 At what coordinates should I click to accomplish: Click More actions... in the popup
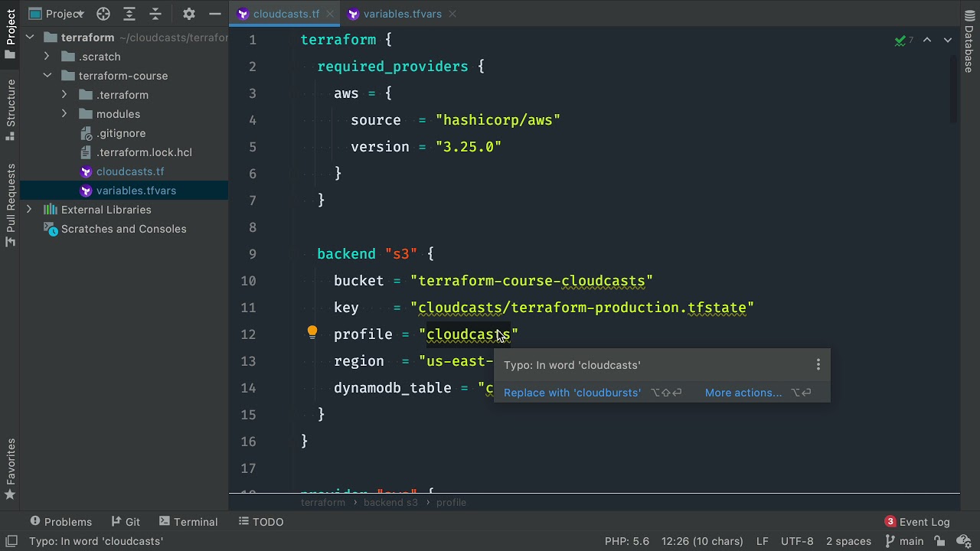[743, 393]
